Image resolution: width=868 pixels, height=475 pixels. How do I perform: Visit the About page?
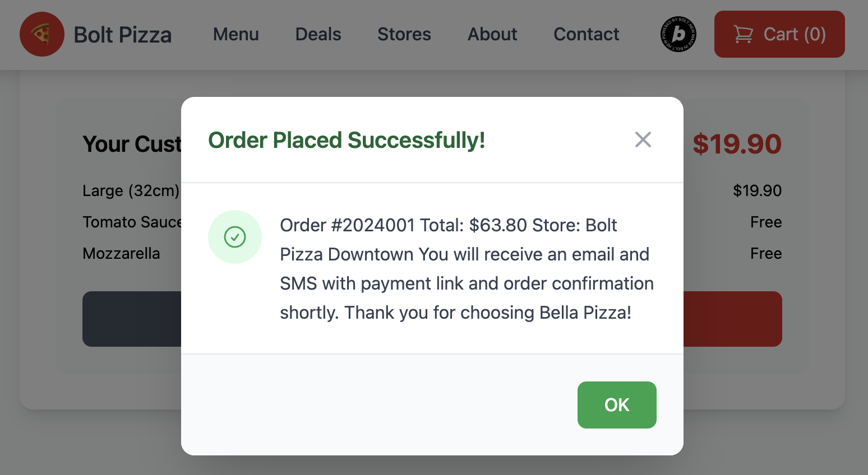pos(492,34)
